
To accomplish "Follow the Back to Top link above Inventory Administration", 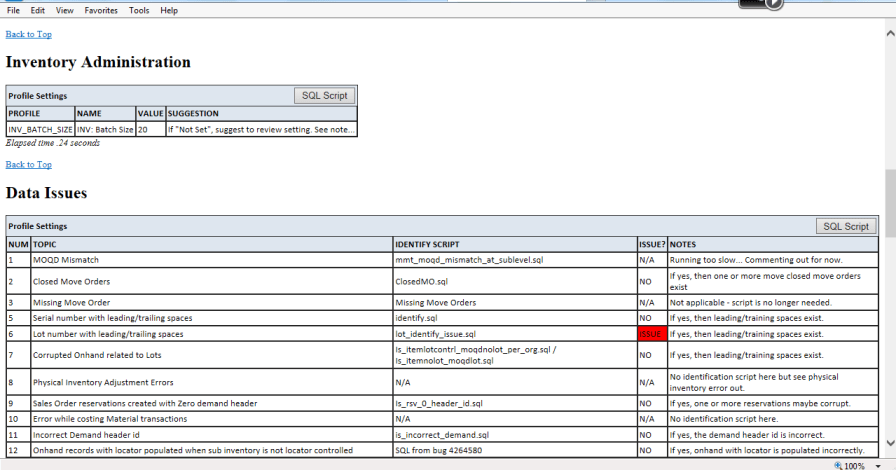I will coord(29,34).
